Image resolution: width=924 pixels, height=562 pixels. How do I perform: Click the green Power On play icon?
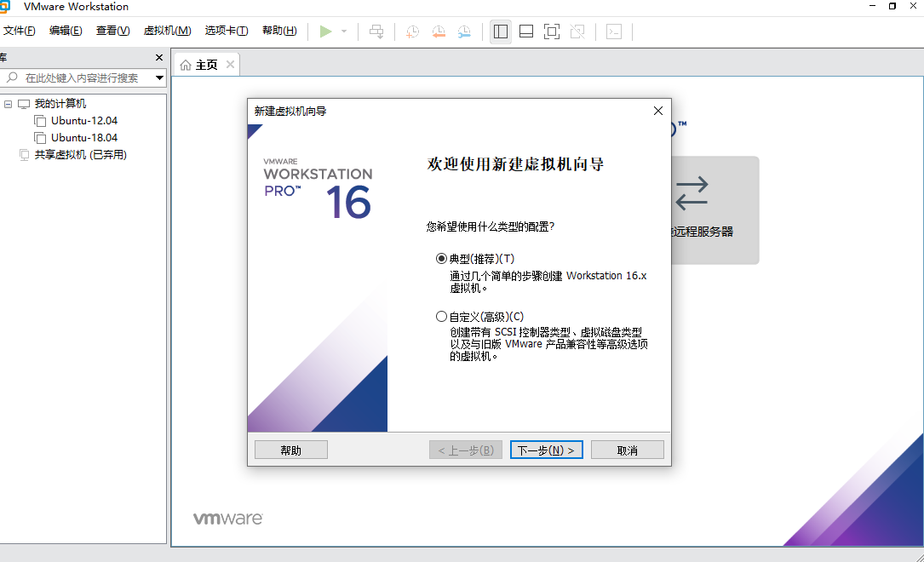pos(325,32)
